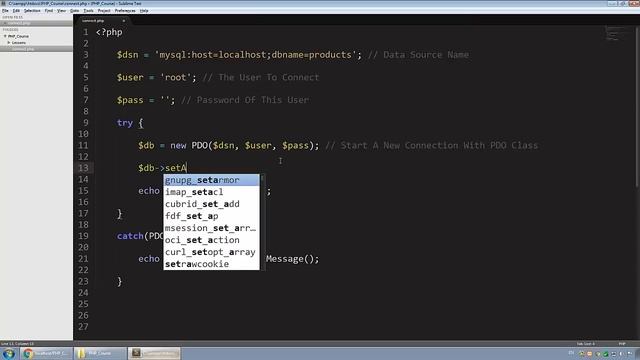Select connect.php under Open Files
Screen dimensions: 640x360
(19, 23)
